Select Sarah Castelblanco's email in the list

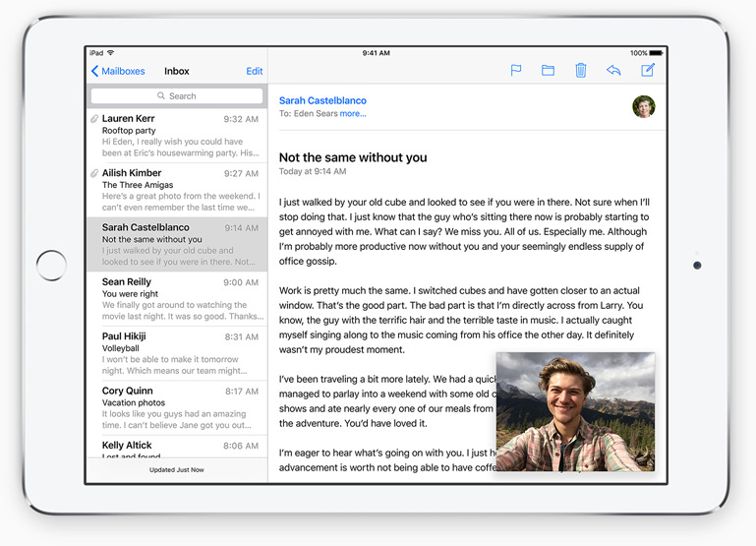click(177, 245)
